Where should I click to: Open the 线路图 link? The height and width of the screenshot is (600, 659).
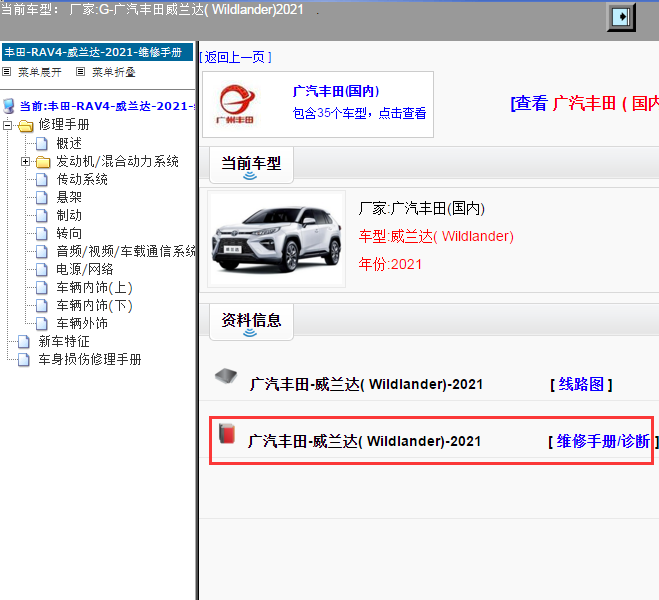[x=581, y=384]
